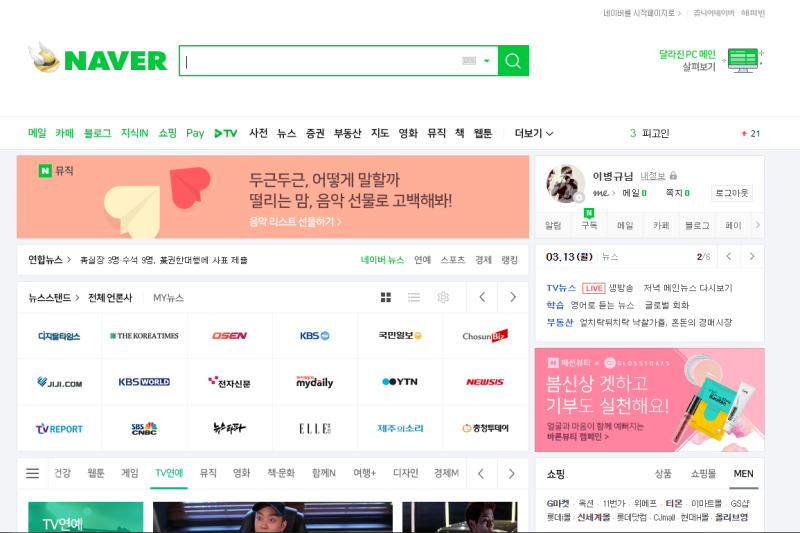Open the KBS World newsstand thumbnail

144,382
